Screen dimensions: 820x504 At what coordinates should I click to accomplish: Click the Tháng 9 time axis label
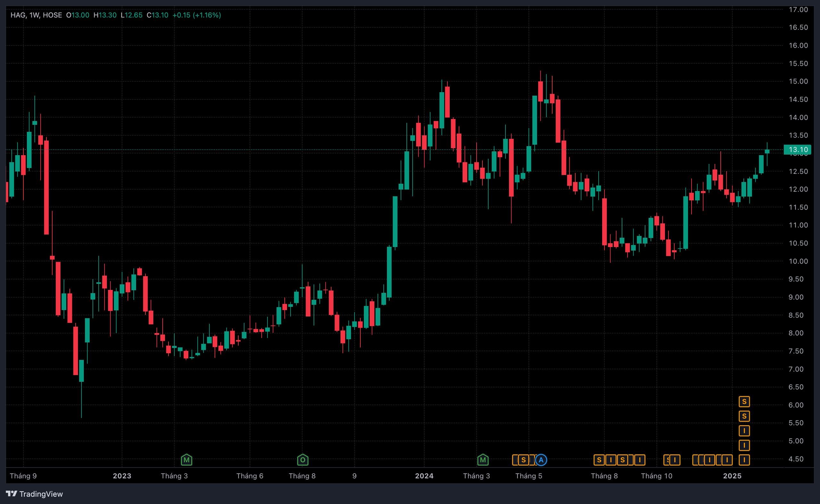click(x=23, y=476)
